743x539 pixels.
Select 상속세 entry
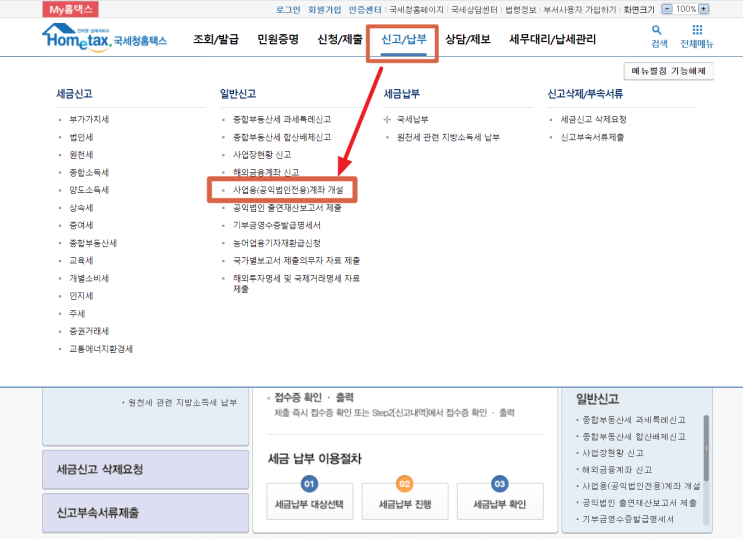pos(82,208)
